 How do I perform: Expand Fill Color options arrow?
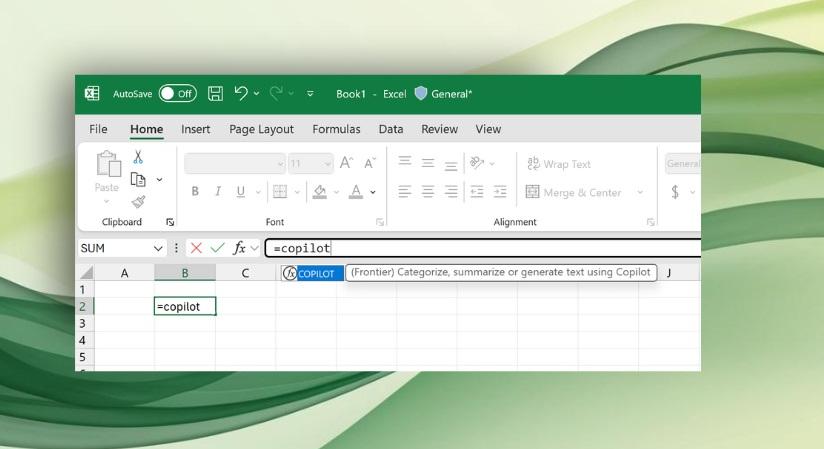coord(336,192)
